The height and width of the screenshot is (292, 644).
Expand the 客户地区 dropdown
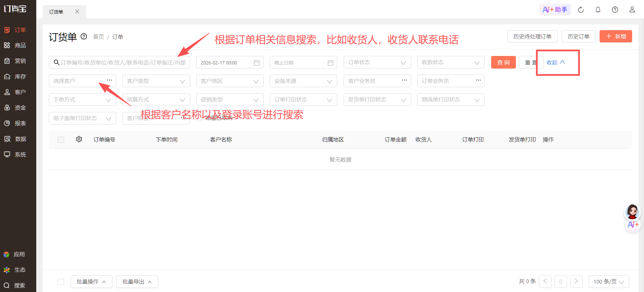230,81
